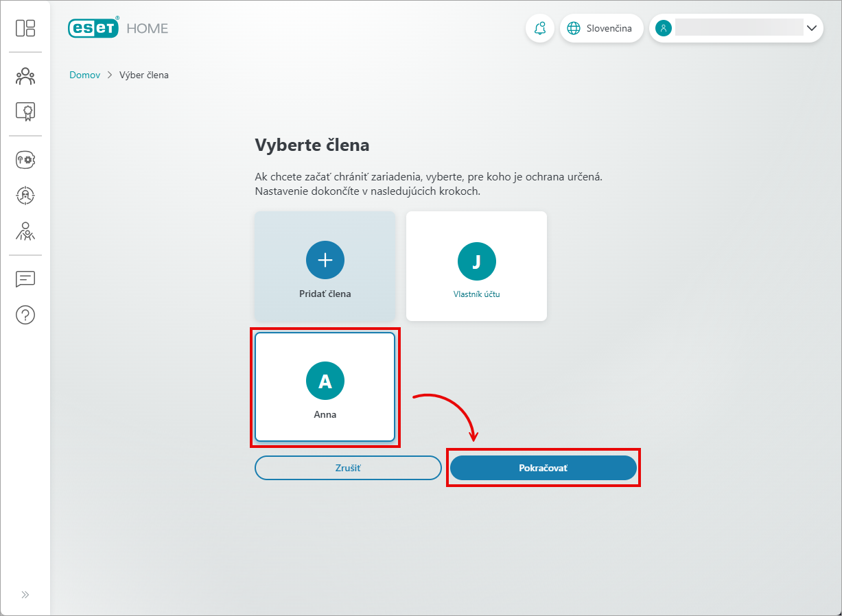842x616 pixels.
Task: Click the notifications bell icon
Action: [540, 28]
